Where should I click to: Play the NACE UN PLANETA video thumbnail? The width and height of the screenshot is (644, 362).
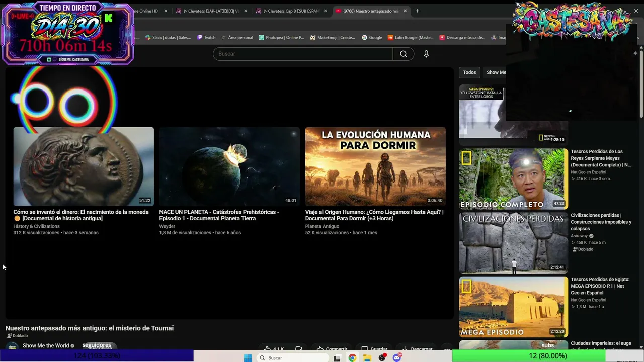[x=229, y=166]
